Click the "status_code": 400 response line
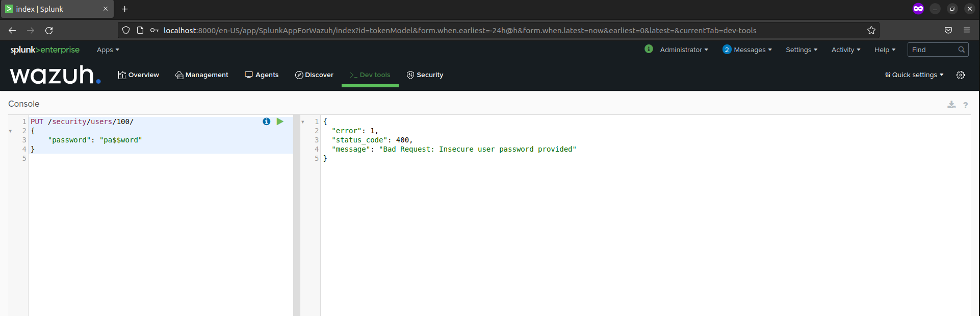The image size is (980, 316). click(x=372, y=140)
